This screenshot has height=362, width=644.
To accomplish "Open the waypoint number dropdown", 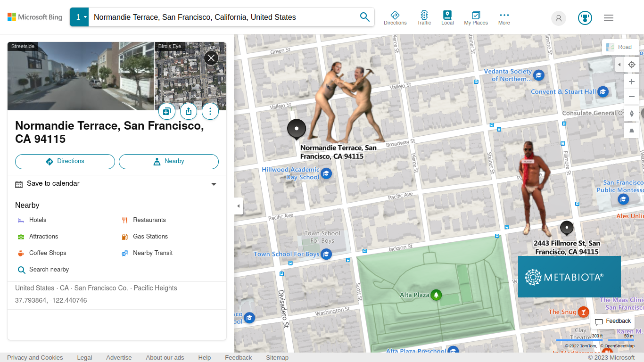I will coord(79,17).
